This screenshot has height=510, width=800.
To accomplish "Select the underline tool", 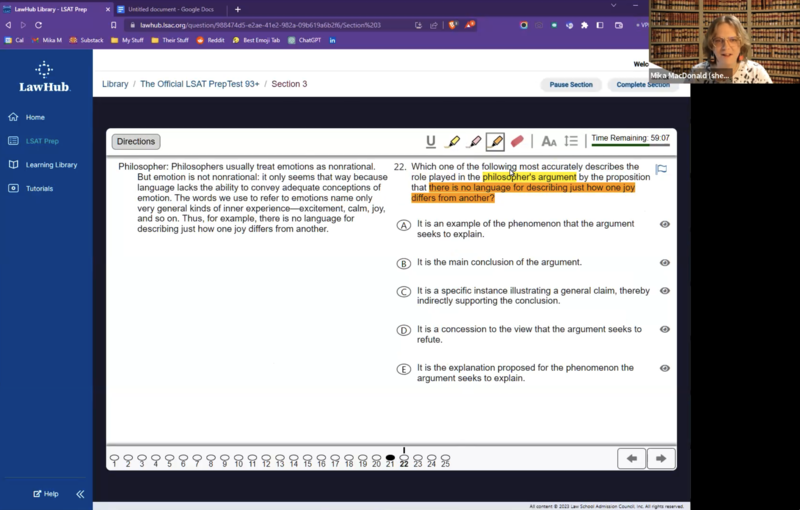I will (431, 142).
